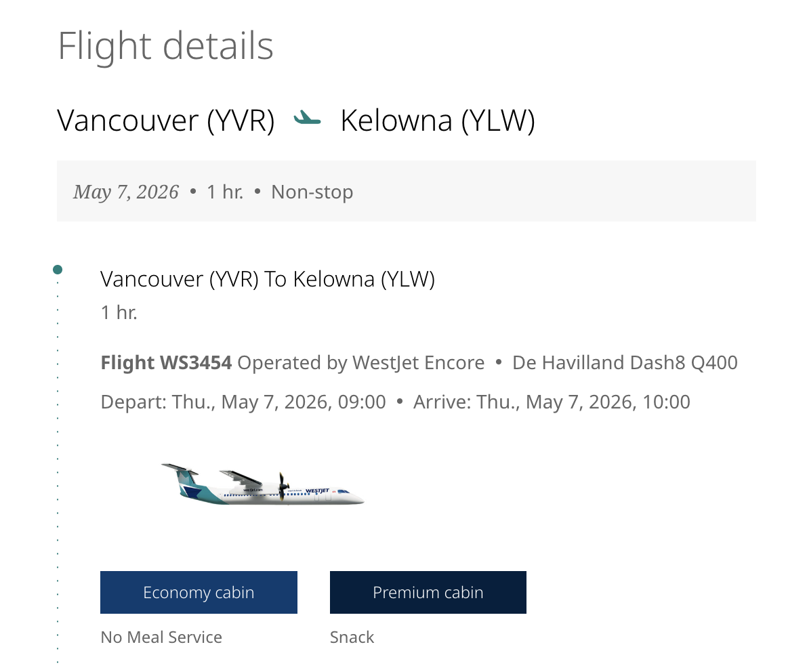
Task: Click the Flight details heading
Action: click(165, 46)
